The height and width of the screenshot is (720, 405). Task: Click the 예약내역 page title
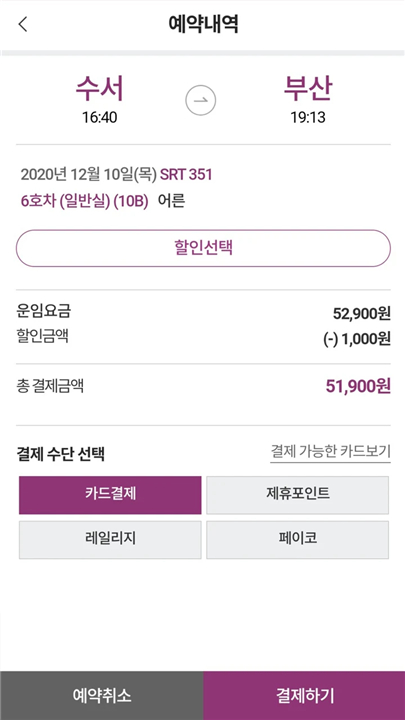coord(202,24)
